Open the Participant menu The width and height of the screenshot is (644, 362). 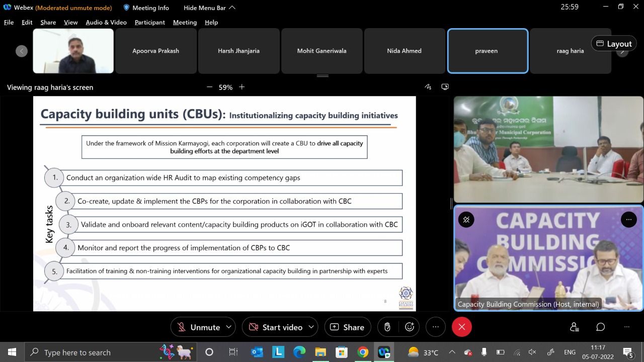point(149,22)
